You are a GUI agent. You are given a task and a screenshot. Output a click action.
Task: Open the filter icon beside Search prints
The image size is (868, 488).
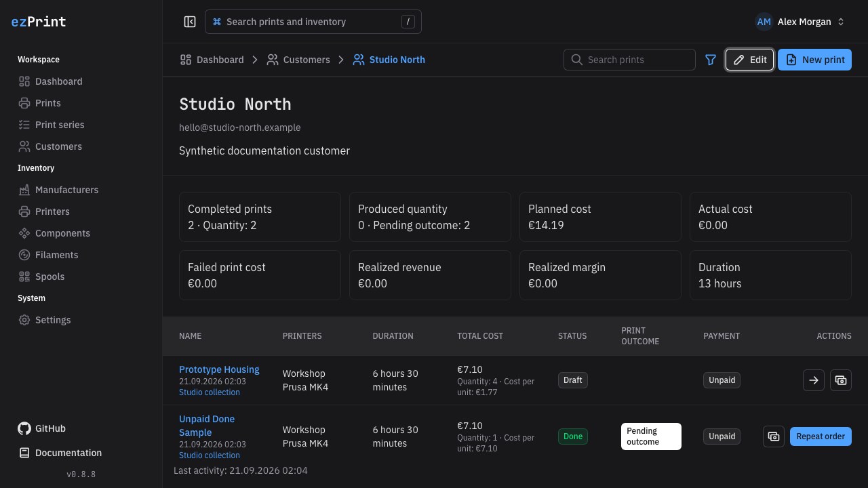tap(711, 60)
